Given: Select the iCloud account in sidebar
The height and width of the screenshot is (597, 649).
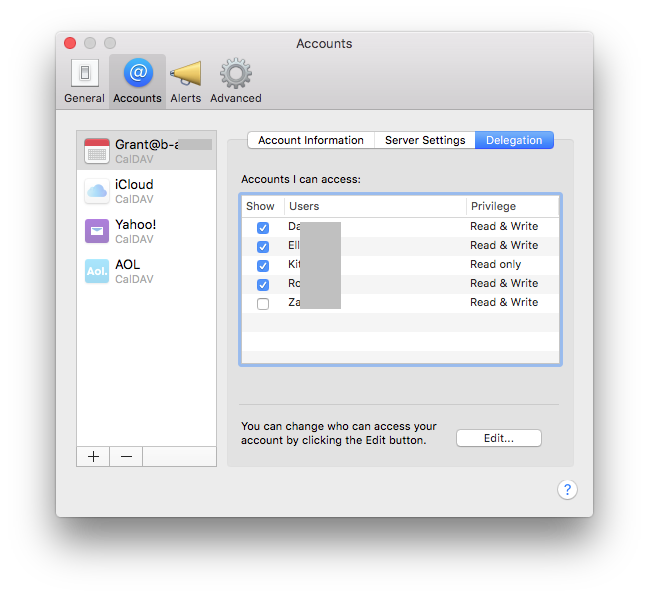Looking at the screenshot, I should (147, 191).
